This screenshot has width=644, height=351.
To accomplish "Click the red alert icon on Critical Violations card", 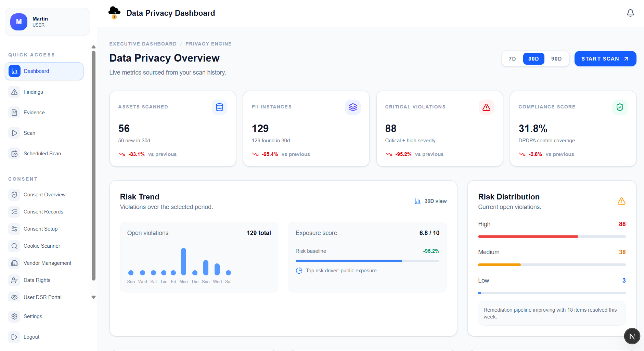I will tap(486, 107).
